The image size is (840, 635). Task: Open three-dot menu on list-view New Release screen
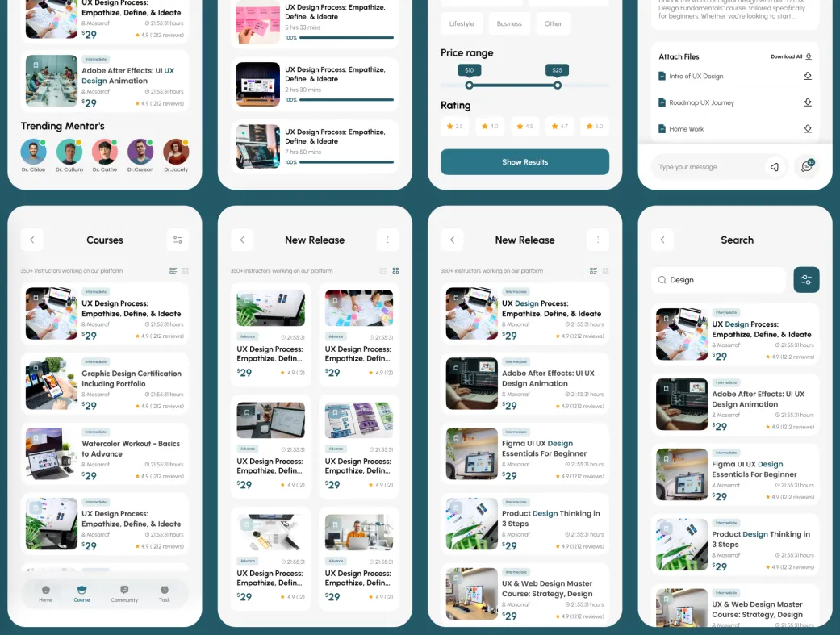(597, 240)
